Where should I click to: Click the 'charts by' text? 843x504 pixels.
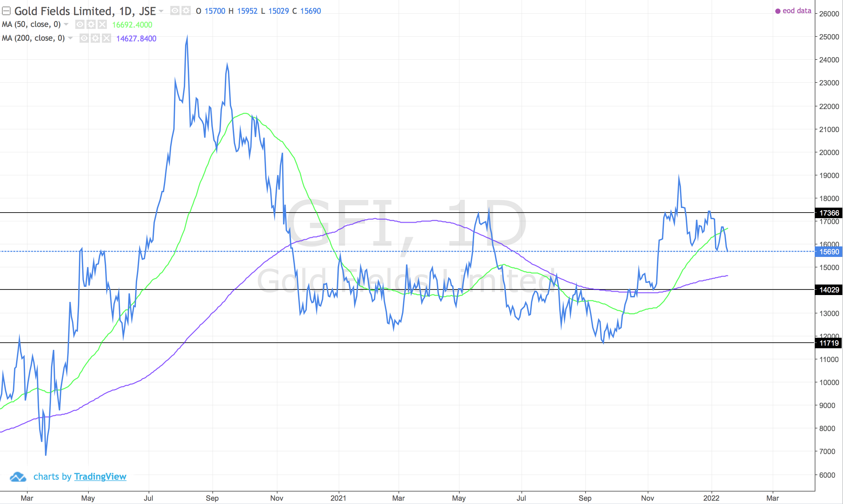[52, 477]
